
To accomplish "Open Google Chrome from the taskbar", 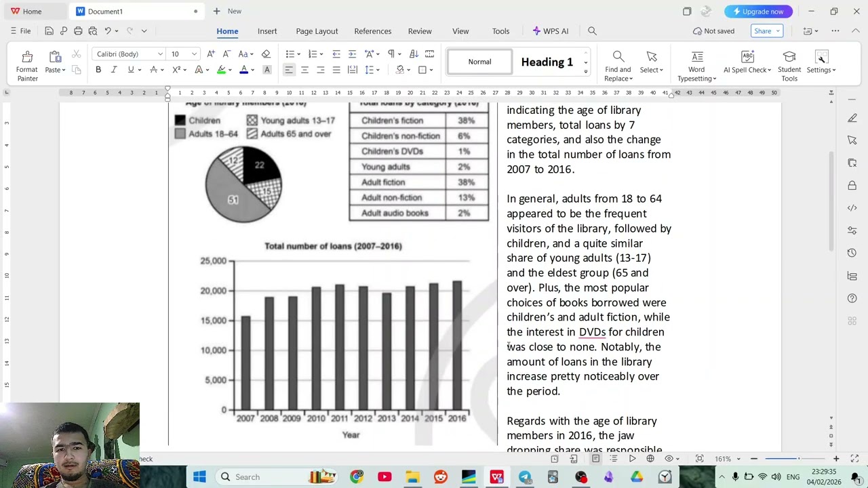I will coord(357,477).
